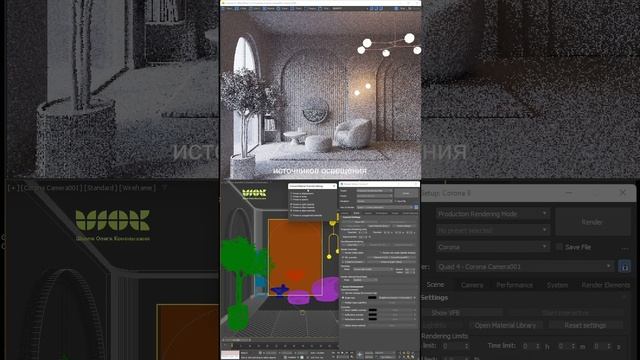640x360 pixels.
Task: Click the large plus key icon in bottom status bar
Action: pyautogui.click(x=360, y=355)
